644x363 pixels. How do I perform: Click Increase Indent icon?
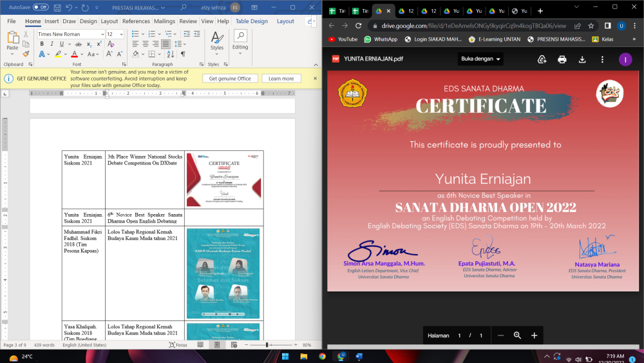pyautogui.click(x=196, y=34)
